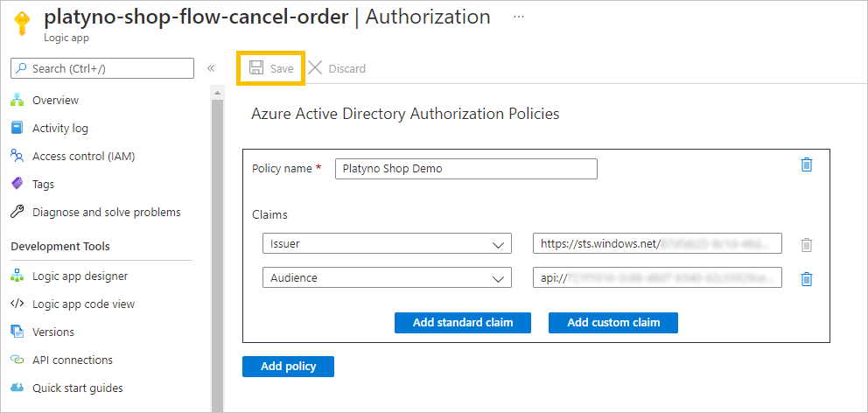Click the Save disk icon
The height and width of the screenshot is (413, 868).
pyautogui.click(x=256, y=68)
